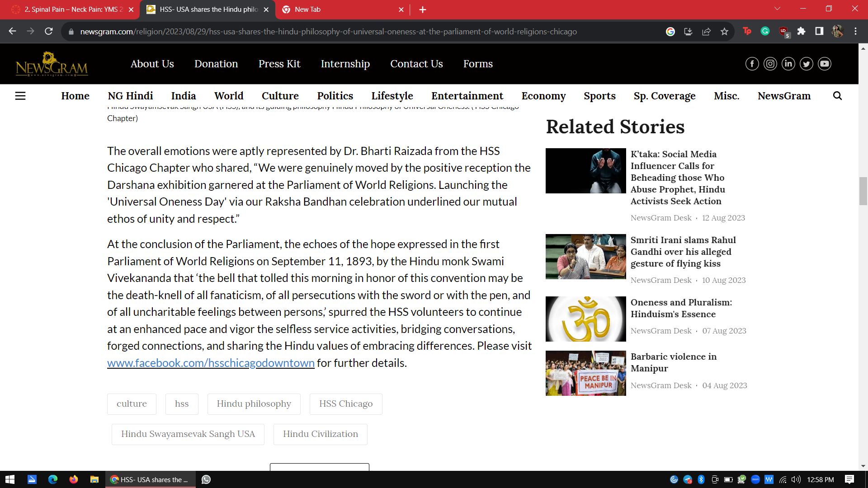Image resolution: width=868 pixels, height=488 pixels.
Task: View site information padlock
Action: tap(71, 32)
